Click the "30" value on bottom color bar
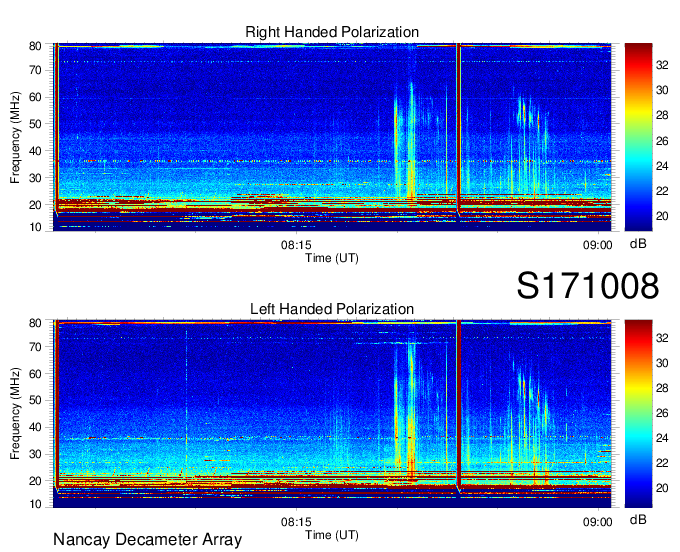Screen dimensions: 680x552 (x=662, y=363)
